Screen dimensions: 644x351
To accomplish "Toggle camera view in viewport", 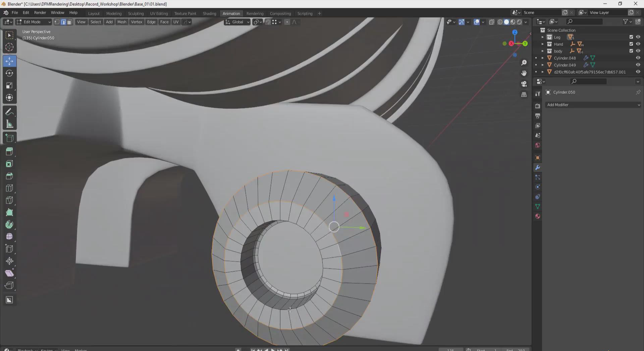I will coord(524,84).
